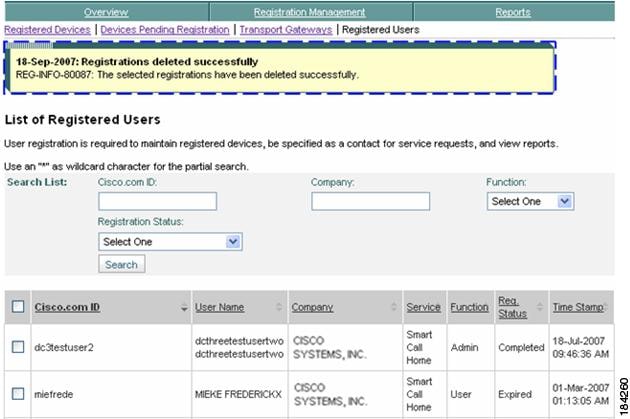Viewport: 630px width, 419px height.
Task: Click the Company search input field
Action: 370,202
